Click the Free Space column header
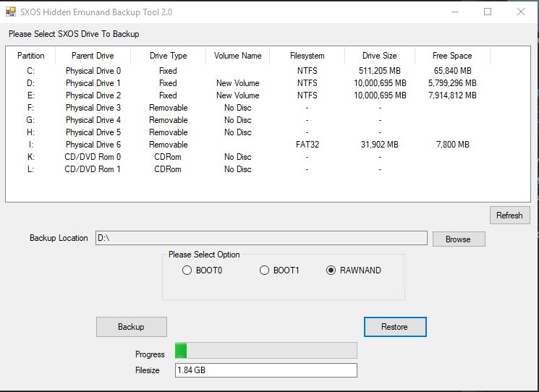The image size is (539, 392). pyautogui.click(x=452, y=56)
